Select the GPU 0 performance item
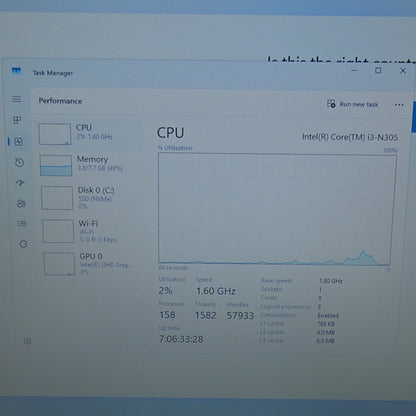Viewport: 416px width, 416px height. coord(92,264)
